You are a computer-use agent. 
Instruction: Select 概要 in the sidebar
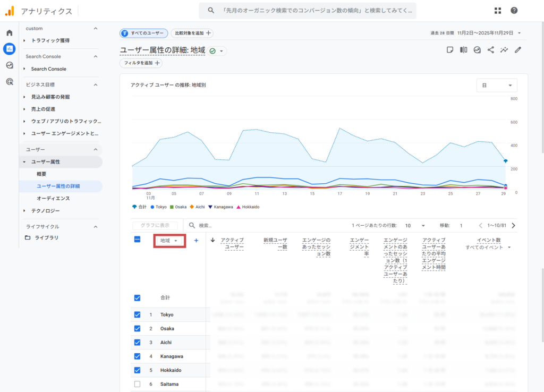[x=41, y=174]
